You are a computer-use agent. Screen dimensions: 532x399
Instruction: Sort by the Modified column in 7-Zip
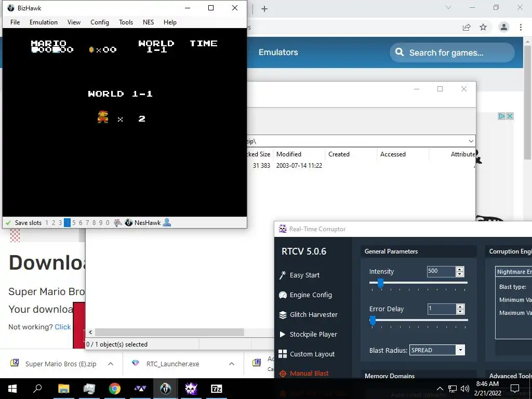(x=299, y=154)
